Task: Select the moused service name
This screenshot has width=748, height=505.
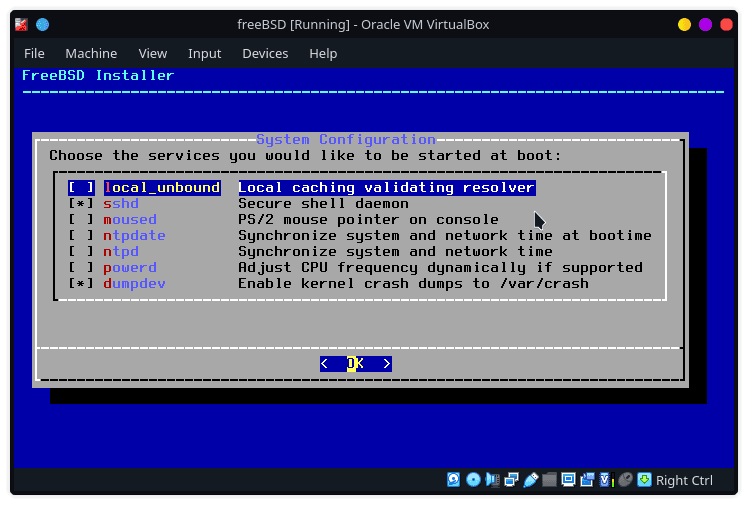Action: 130,219
